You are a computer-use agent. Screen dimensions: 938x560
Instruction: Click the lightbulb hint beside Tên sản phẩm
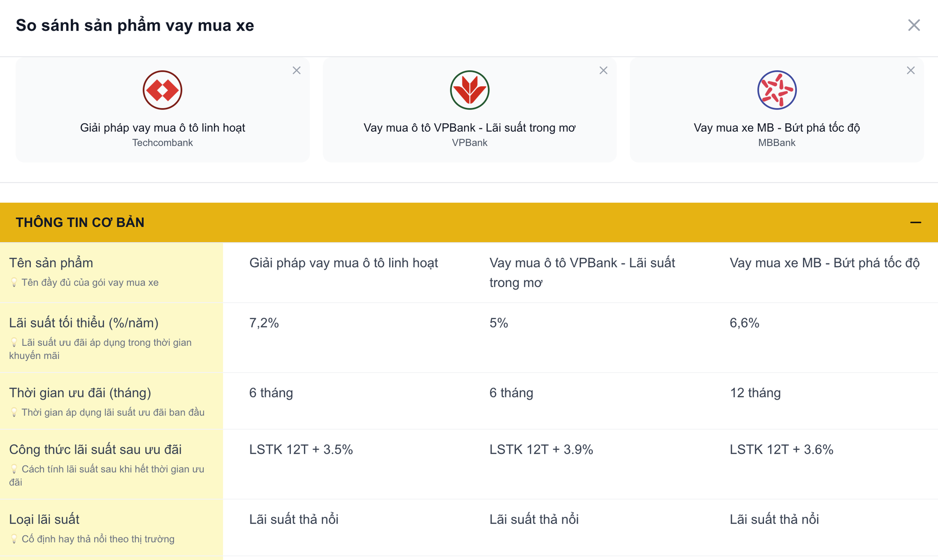[15, 282]
